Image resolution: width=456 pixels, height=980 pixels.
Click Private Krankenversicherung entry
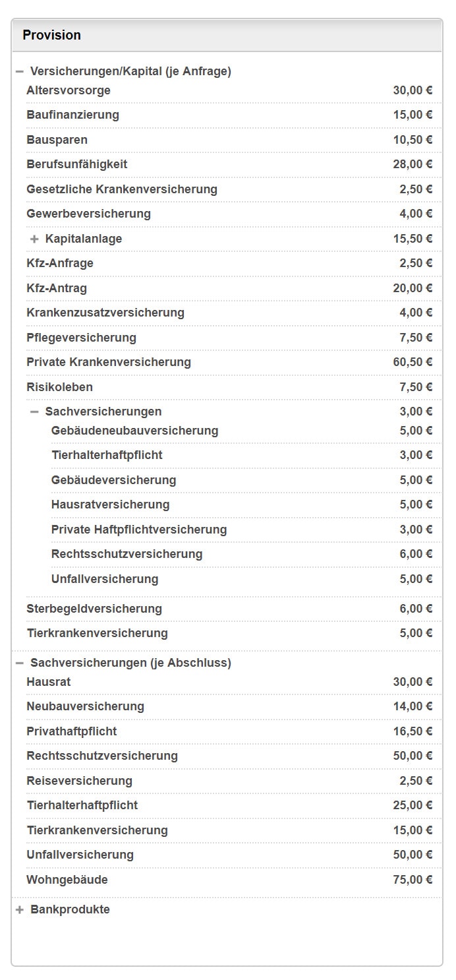pos(109,362)
